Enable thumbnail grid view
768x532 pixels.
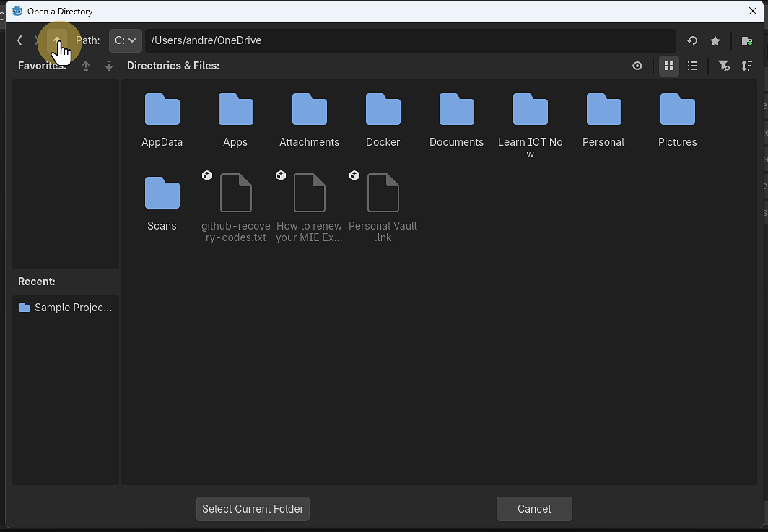coord(668,66)
